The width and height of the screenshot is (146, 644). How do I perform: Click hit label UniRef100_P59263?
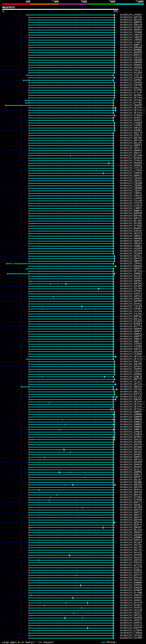click(x=131, y=562)
